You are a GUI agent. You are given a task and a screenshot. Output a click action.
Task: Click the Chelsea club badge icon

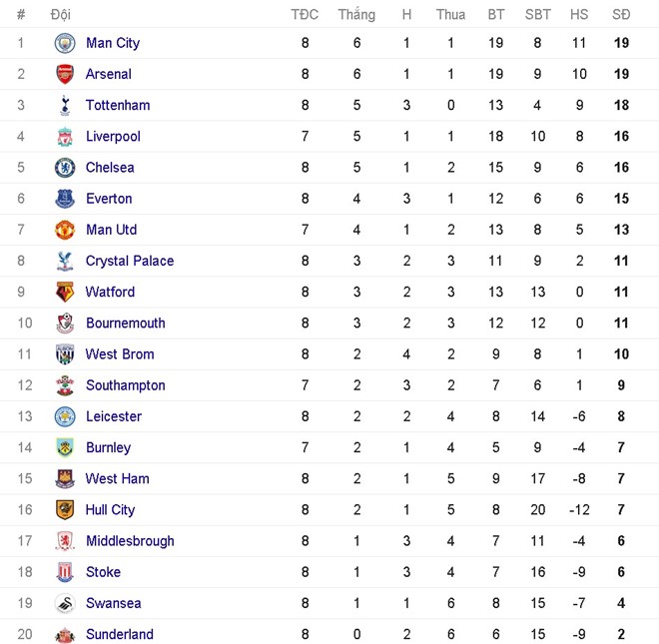65,168
